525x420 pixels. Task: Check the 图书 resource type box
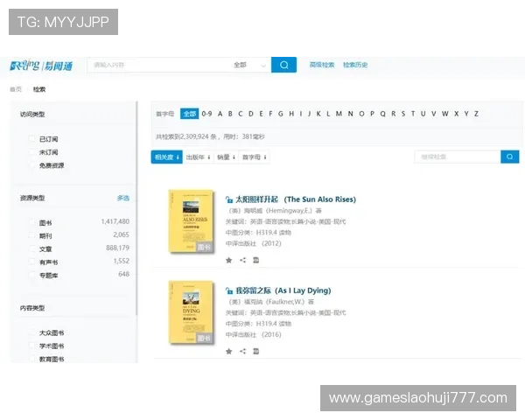click(32, 222)
